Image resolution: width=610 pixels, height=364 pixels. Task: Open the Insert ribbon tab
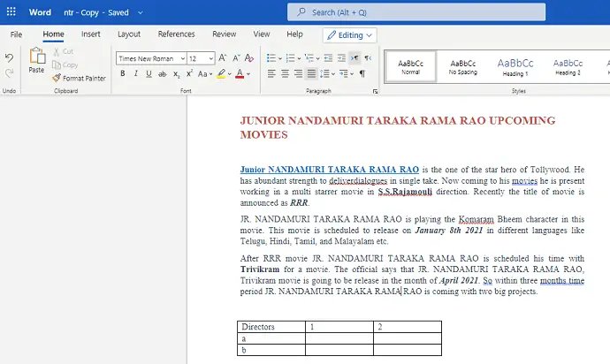point(90,34)
